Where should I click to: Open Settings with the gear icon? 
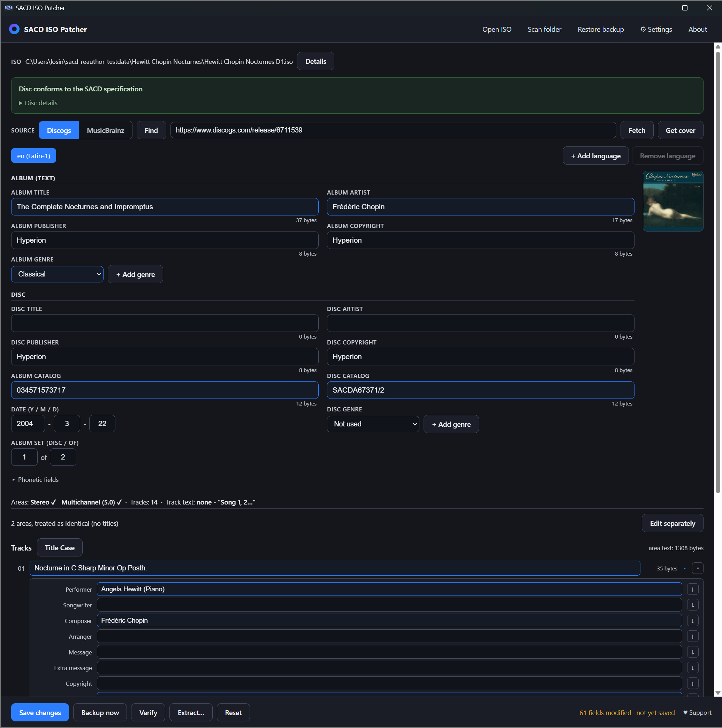tap(656, 29)
